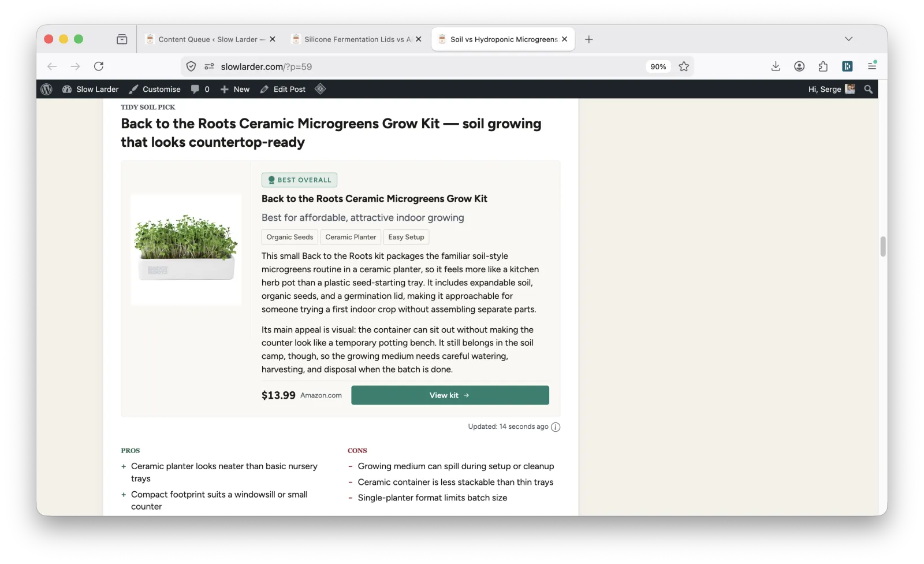The width and height of the screenshot is (924, 564).
Task: Click 'Growing medium can spill' con
Action: pyautogui.click(x=456, y=466)
